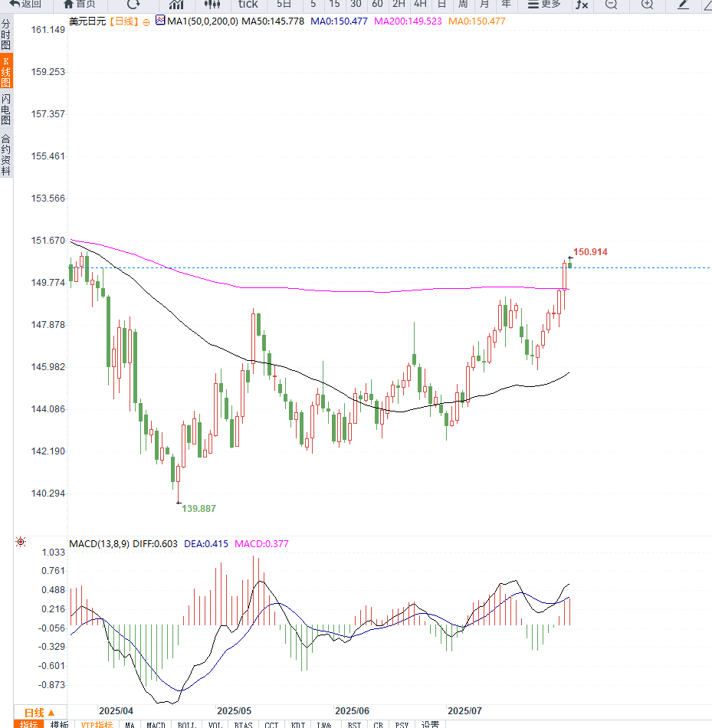Image resolution: width=712 pixels, height=728 pixels.
Task: Open the 合约资料 side tab
Action: tap(6, 155)
